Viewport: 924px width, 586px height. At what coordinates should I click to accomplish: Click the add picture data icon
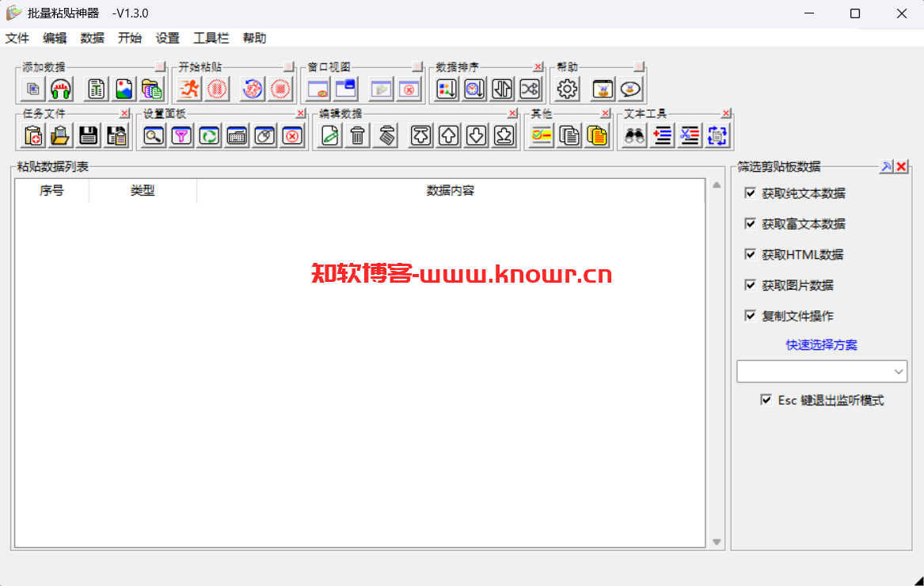click(x=124, y=89)
